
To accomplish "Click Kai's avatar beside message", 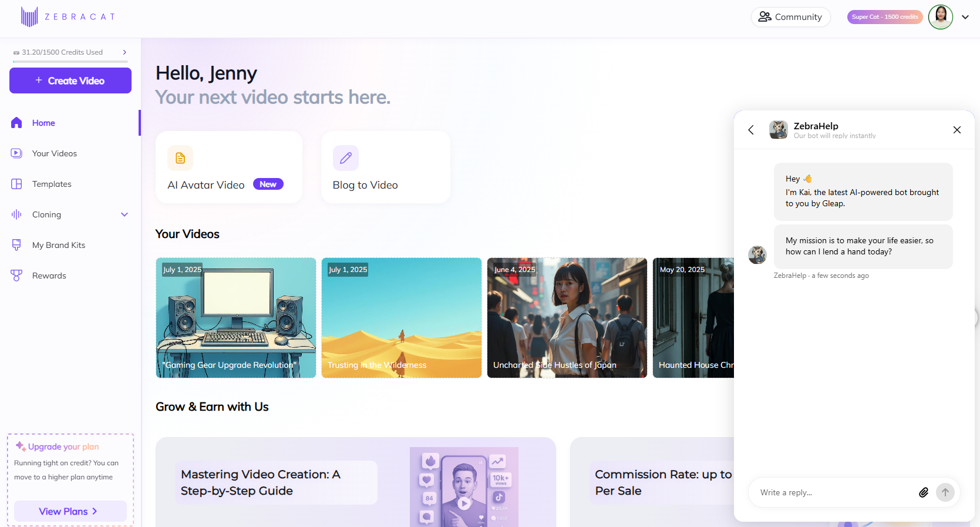I will pos(757,255).
